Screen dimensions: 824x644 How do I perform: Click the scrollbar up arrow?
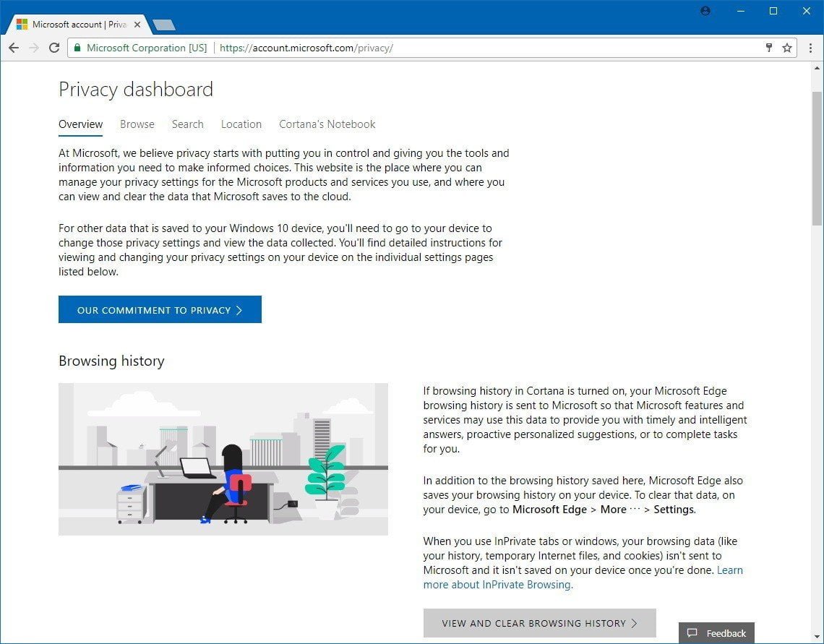817,68
